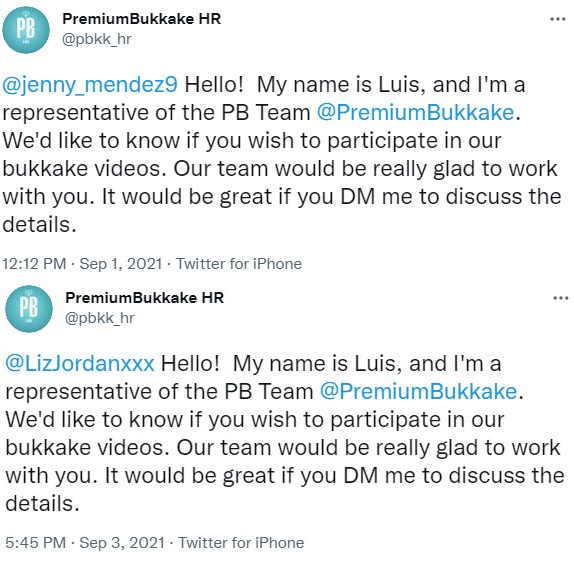Screen dimensions: 574x563
Task: Open the @PremiumBukkake mention in second tweet
Action: pyautogui.click(x=418, y=391)
